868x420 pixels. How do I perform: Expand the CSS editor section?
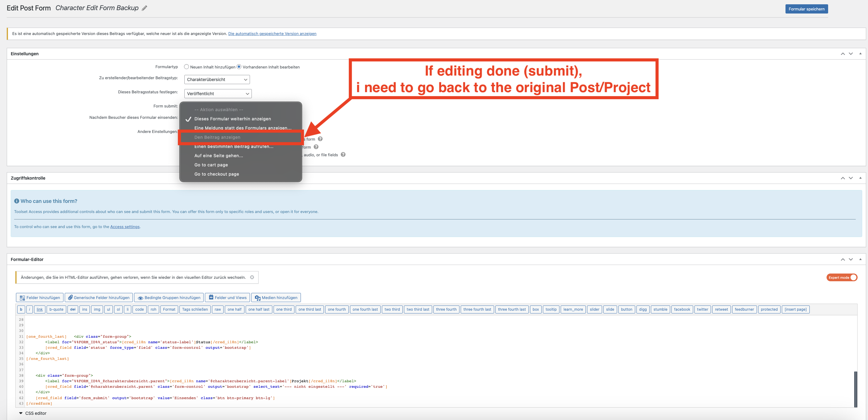[x=33, y=413]
